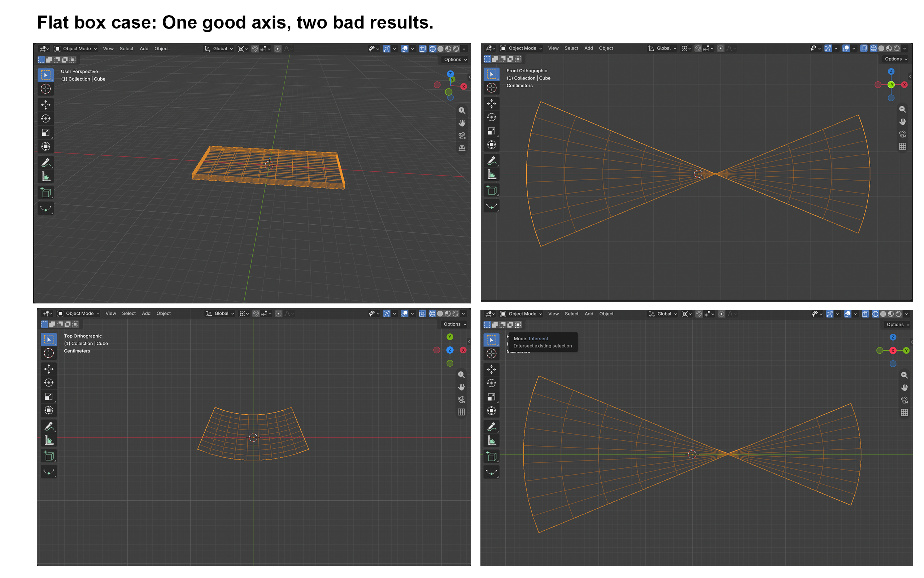The image size is (924, 578).
Task: Click Intersect selection mode icon in bottom-right viewport
Action: (518, 324)
